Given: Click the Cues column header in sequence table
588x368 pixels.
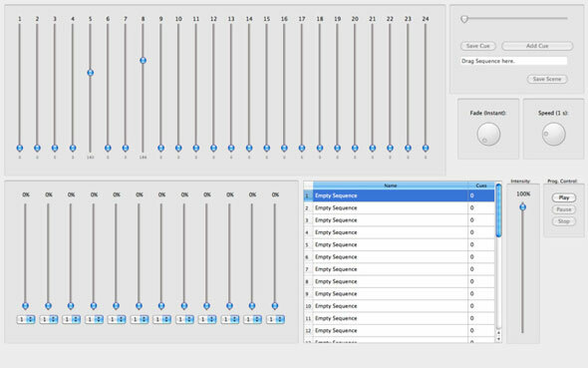Looking at the screenshot, I should pyautogui.click(x=481, y=185).
